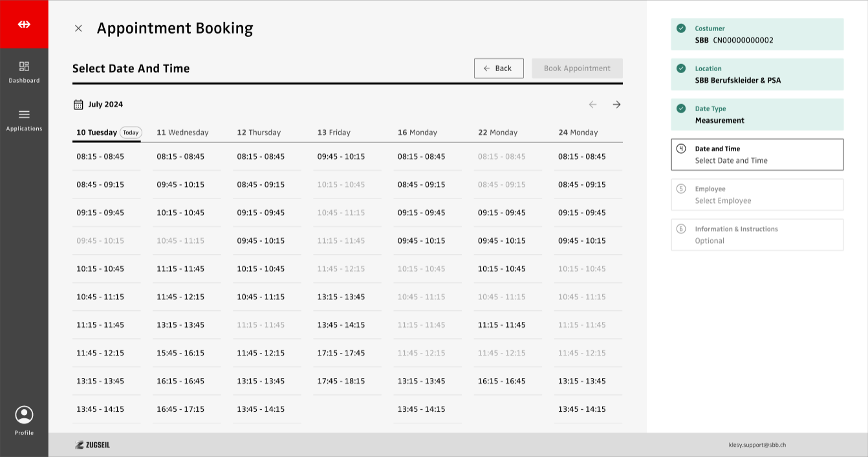Open the Employee step
The image size is (868, 457).
(x=757, y=195)
